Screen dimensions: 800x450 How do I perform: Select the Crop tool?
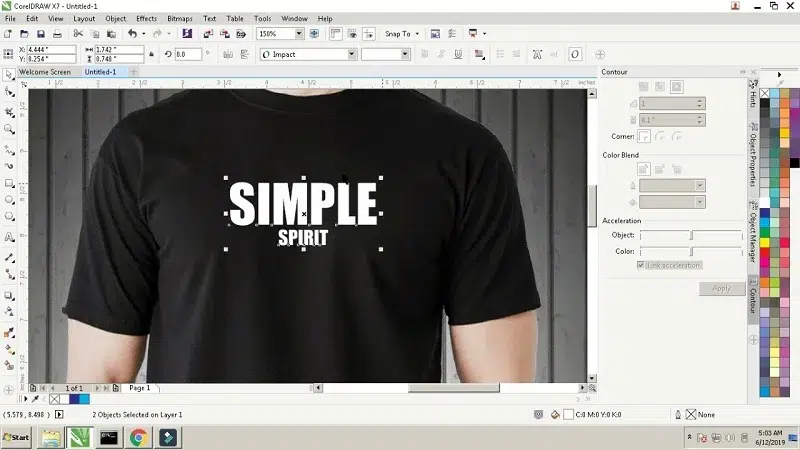click(9, 112)
